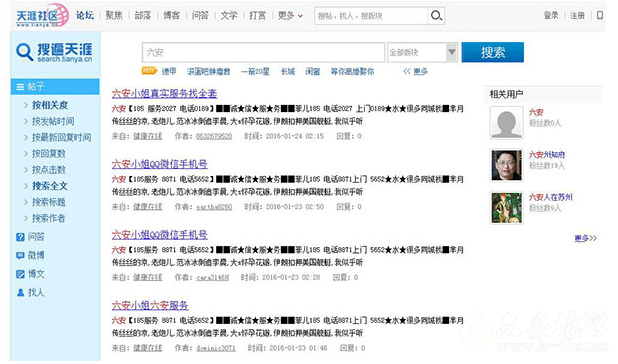Click the dropdown arrow beside 全部版块
The image size is (618, 364).
coord(452,52)
